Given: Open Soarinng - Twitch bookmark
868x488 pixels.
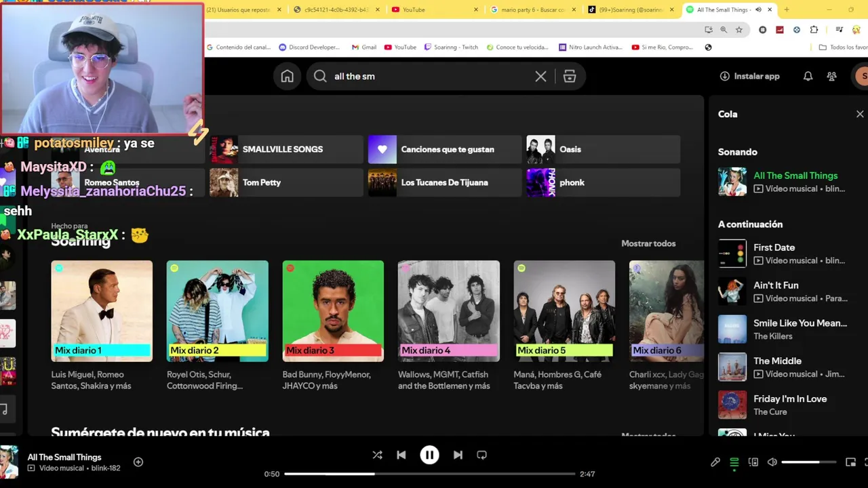Looking at the screenshot, I should [x=451, y=47].
